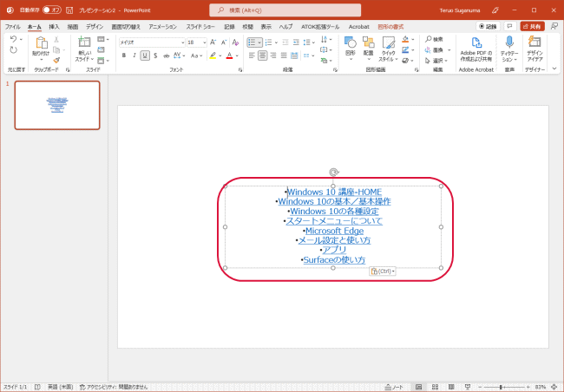Select slide 1 thumbnail
Screen dimensions: 564x392
(x=57, y=105)
